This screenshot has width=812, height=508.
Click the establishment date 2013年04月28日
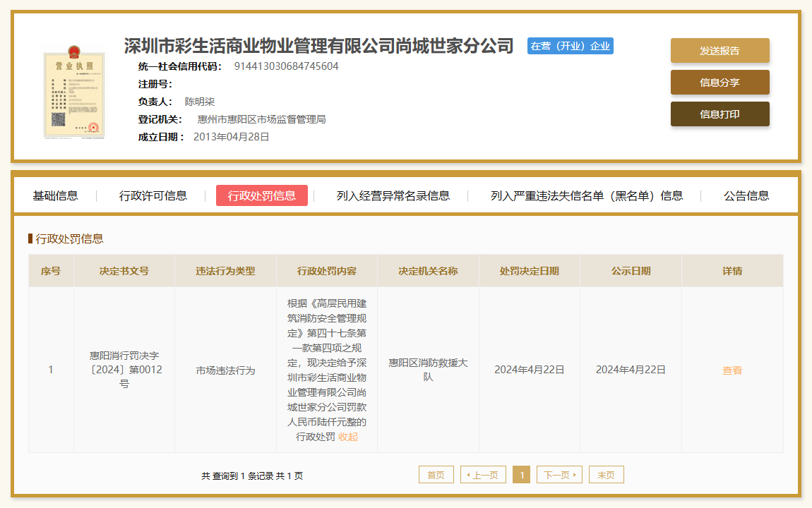point(232,137)
